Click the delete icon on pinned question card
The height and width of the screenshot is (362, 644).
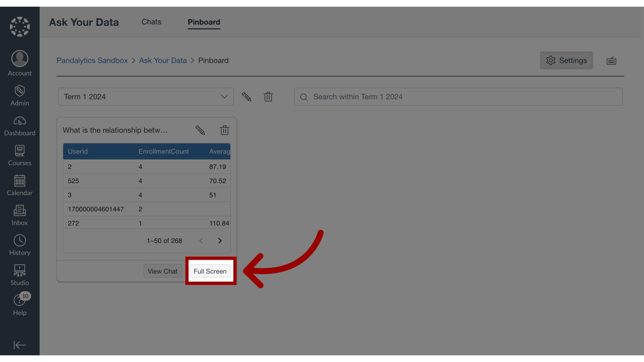tap(224, 130)
